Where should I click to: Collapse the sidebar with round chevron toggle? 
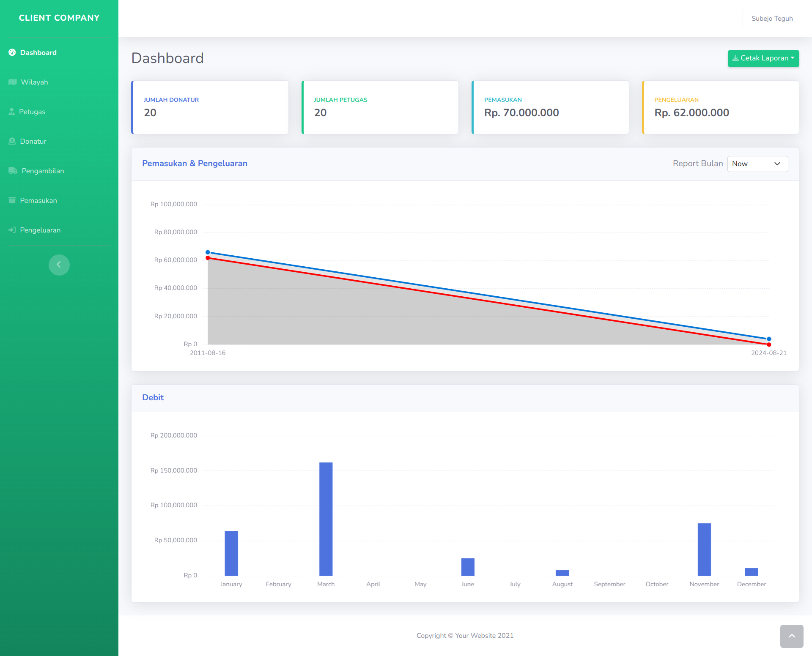click(59, 265)
